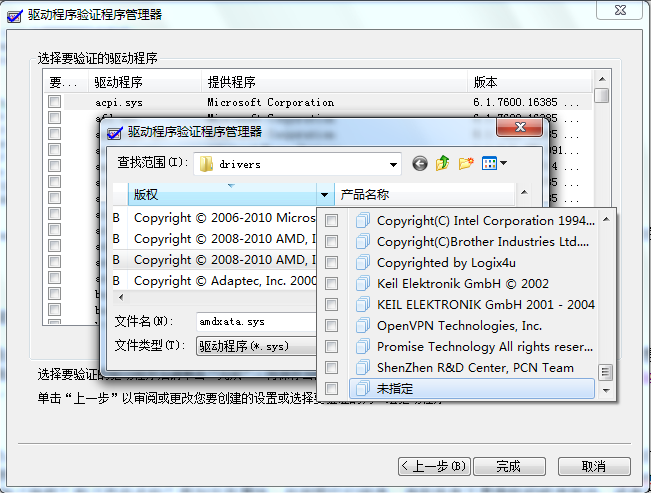
Task: Sort by the 产品名称 column header
Action: pyautogui.click(x=424, y=194)
